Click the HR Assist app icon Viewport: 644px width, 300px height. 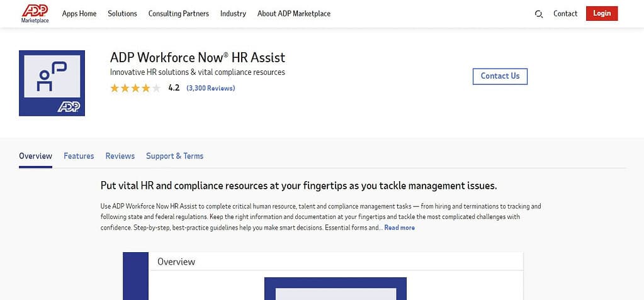tap(52, 83)
